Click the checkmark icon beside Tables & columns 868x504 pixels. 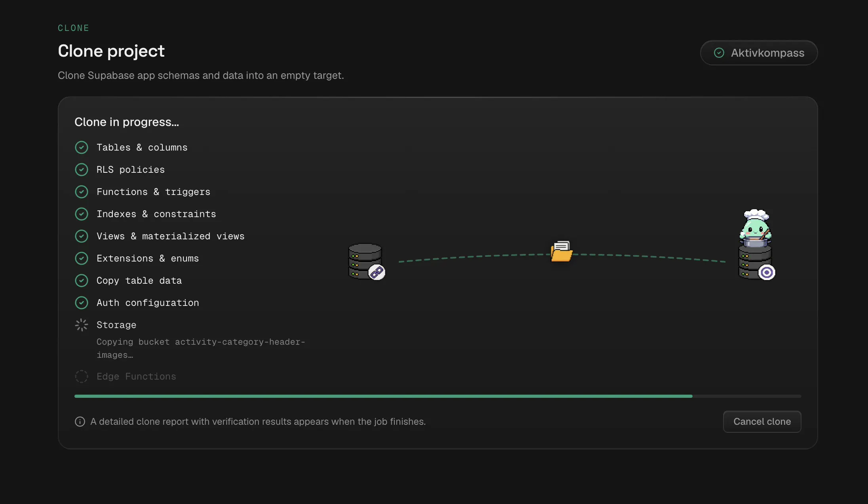point(82,147)
